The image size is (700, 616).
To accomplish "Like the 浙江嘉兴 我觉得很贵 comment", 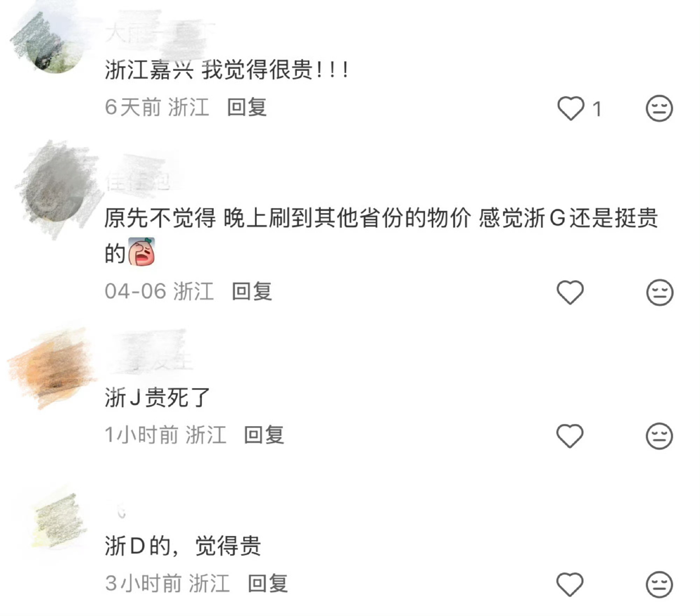I will [x=570, y=108].
